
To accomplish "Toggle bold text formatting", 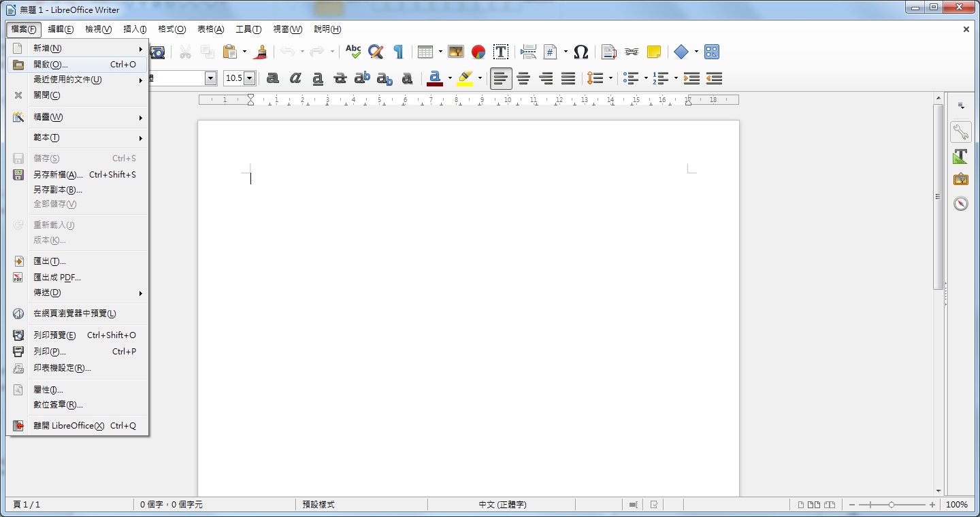I will point(273,78).
